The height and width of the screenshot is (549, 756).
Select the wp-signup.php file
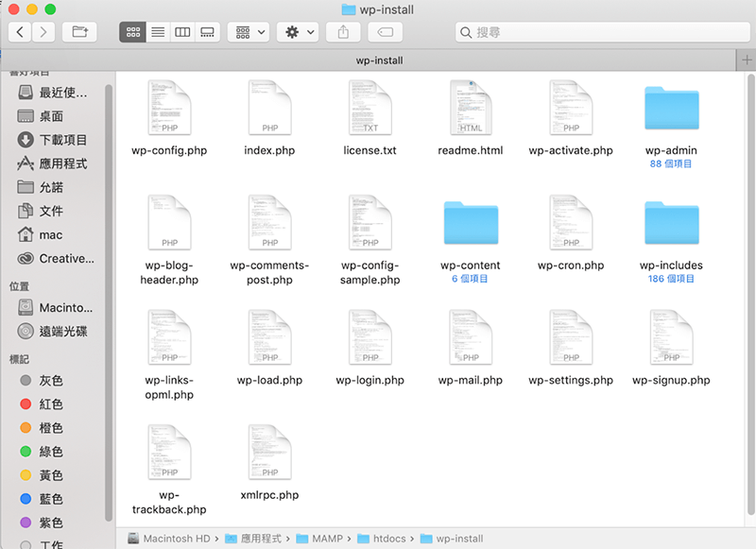tap(671, 348)
